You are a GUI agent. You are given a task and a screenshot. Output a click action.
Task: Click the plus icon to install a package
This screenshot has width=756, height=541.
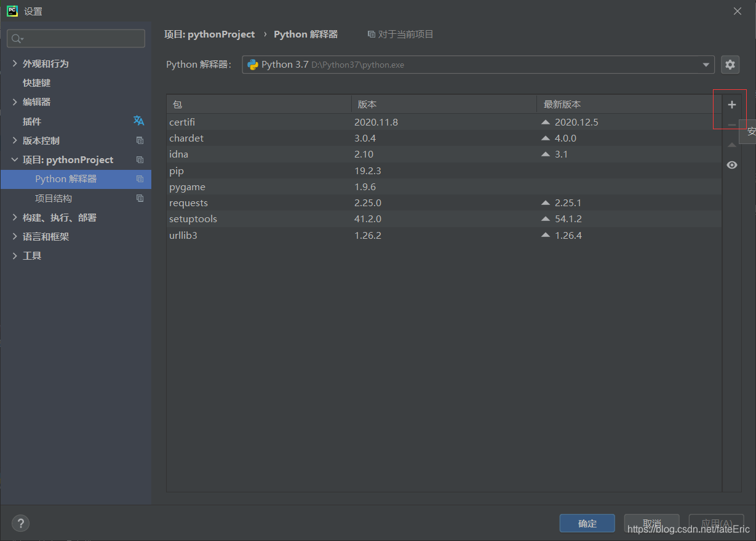[x=731, y=105]
